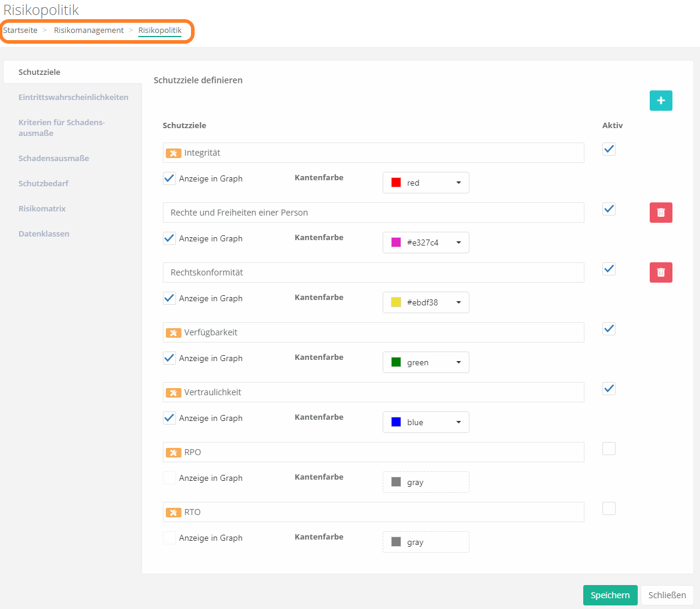Open the green Kantenfarbe dropdown
The image size is (700, 609).
click(426, 362)
